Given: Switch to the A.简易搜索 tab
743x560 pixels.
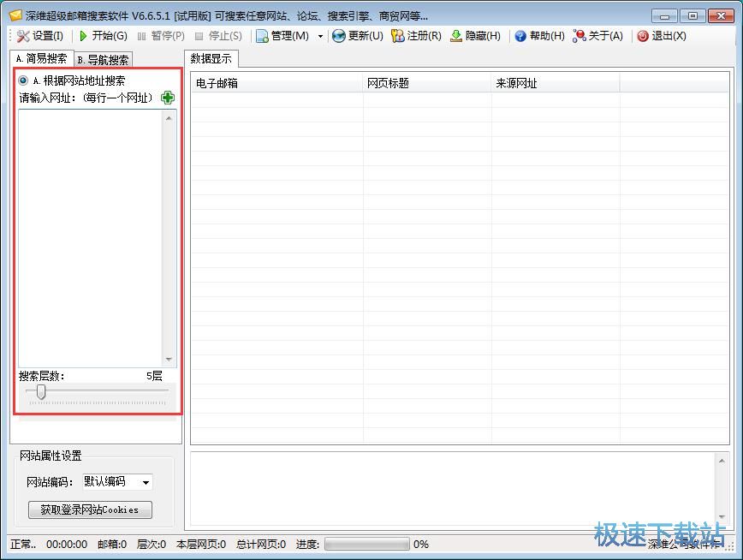Looking at the screenshot, I should pos(42,59).
